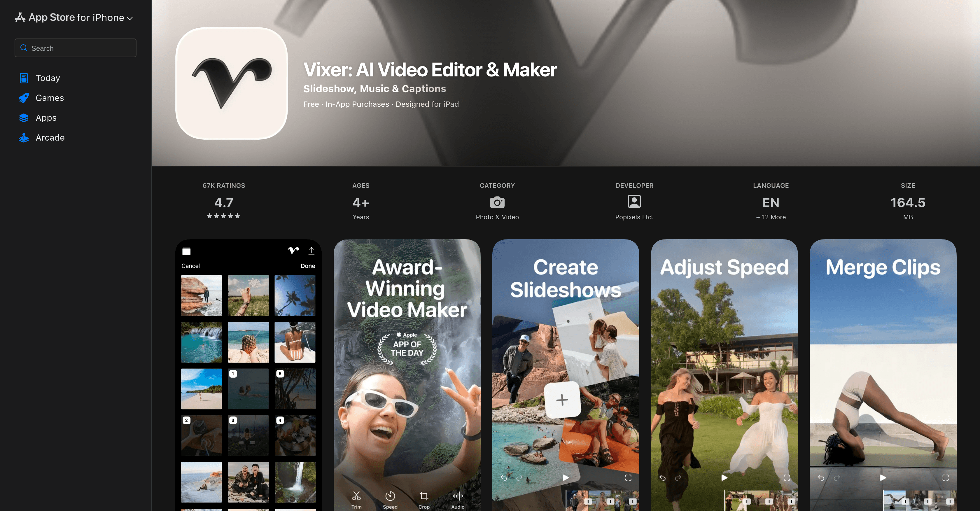Click the search magnifier icon
This screenshot has height=511, width=980.
pyautogui.click(x=24, y=48)
